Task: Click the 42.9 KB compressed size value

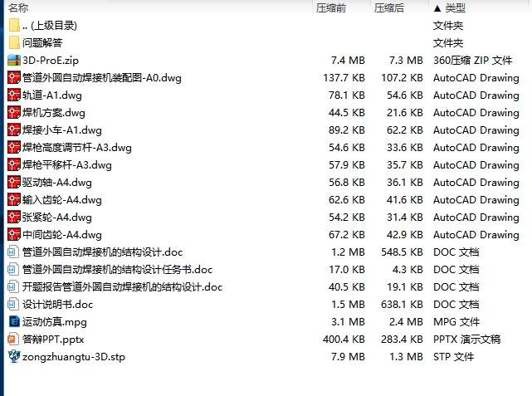Action: 405,235
